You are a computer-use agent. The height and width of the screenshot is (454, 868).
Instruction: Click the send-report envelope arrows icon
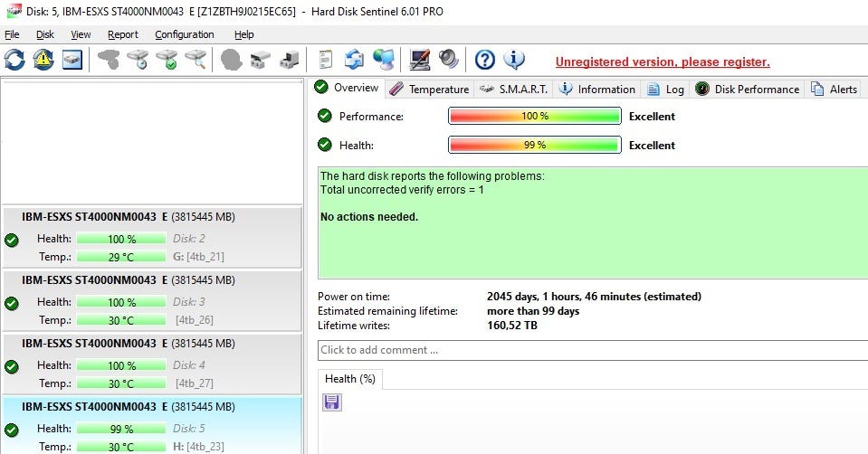354,59
